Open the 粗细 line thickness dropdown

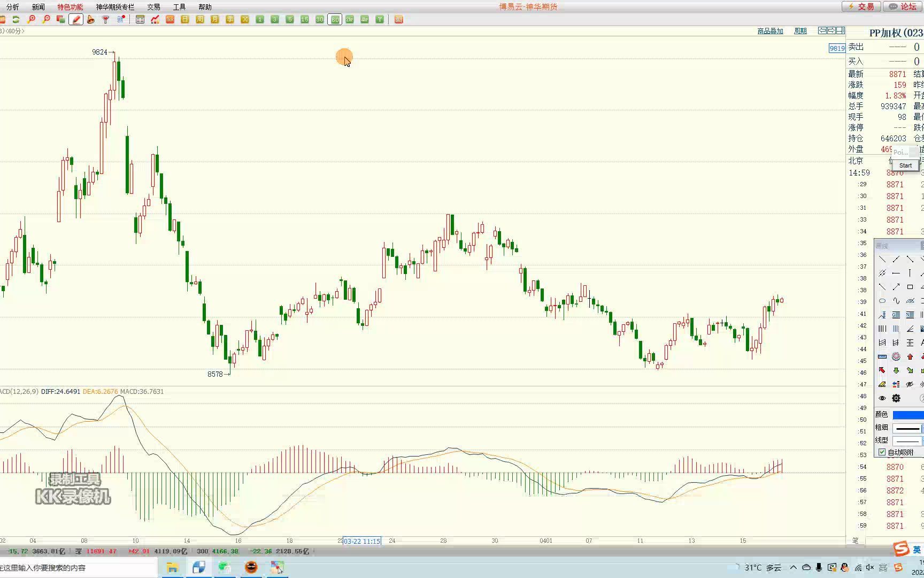(908, 428)
